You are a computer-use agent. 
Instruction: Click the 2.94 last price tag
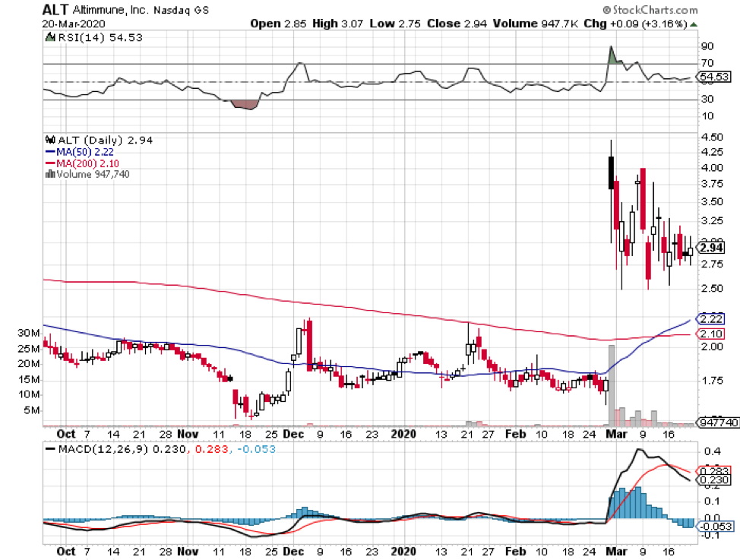(710, 248)
